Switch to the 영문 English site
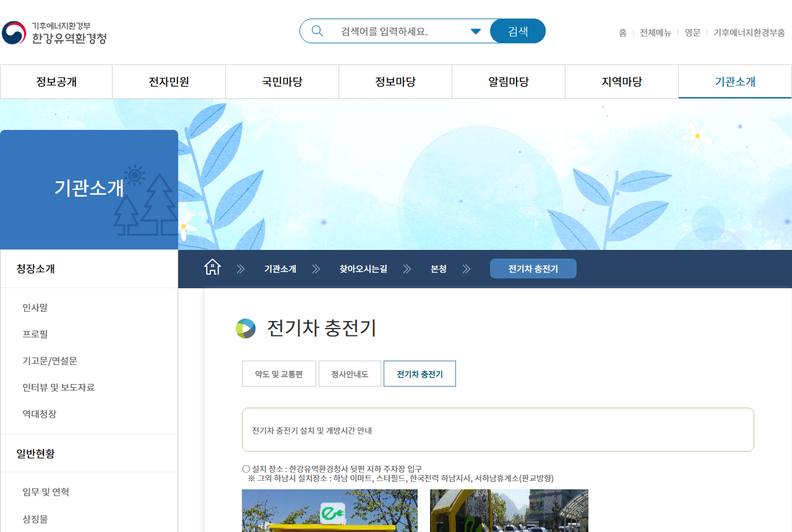 (692, 33)
